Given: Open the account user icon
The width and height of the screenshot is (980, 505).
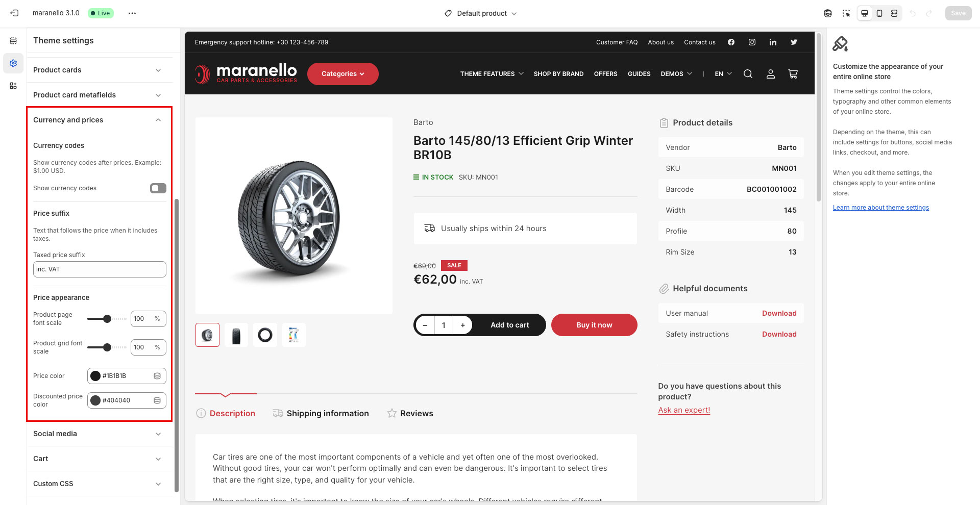Looking at the screenshot, I should pyautogui.click(x=770, y=74).
